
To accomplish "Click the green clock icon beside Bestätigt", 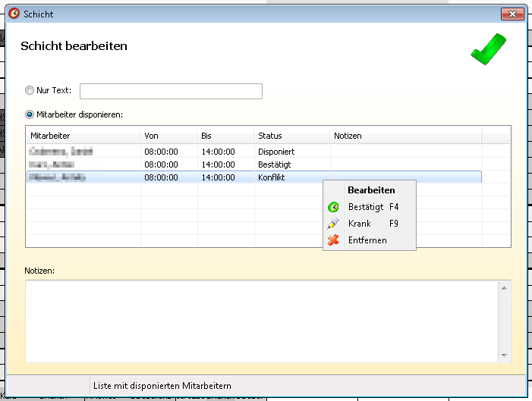I will click(x=333, y=207).
